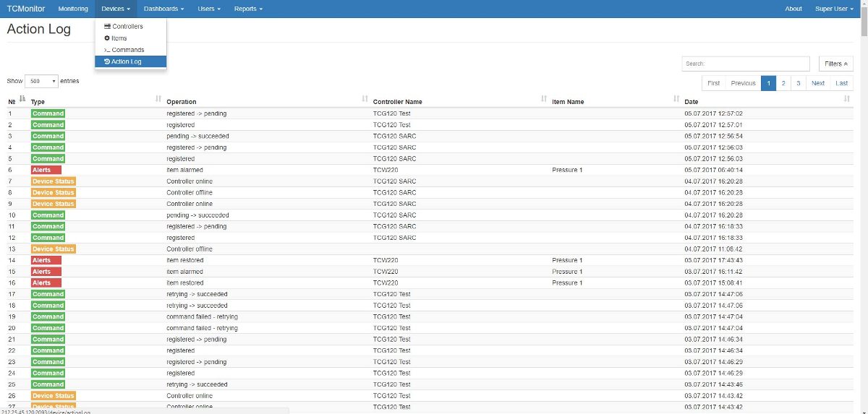Image resolution: width=868 pixels, height=414 pixels.
Task: Select 'Item alarmed' operation in row 6
Action: click(x=184, y=170)
